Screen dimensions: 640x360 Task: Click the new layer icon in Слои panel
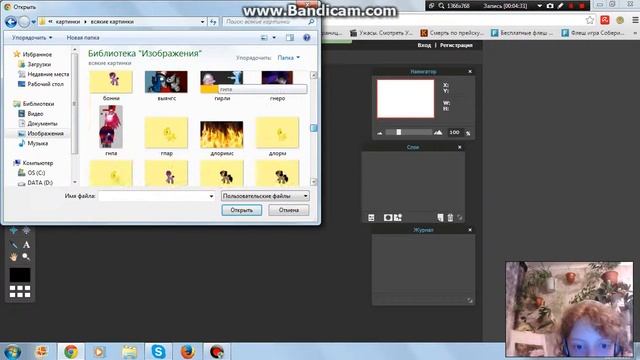(440, 218)
